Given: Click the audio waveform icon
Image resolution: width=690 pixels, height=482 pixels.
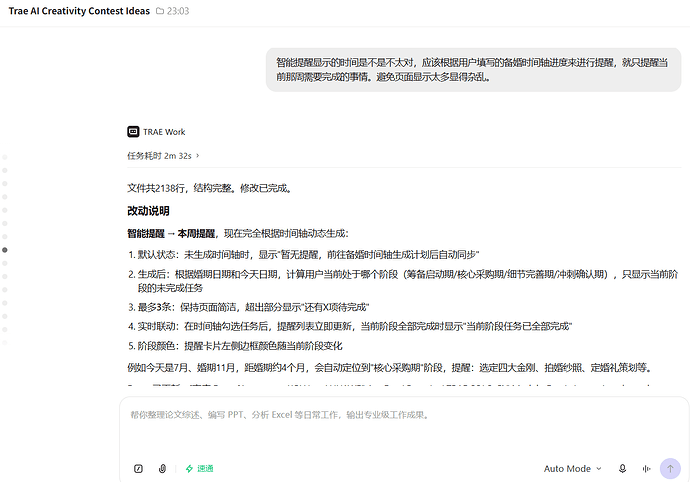Looking at the screenshot, I should coord(646,468).
